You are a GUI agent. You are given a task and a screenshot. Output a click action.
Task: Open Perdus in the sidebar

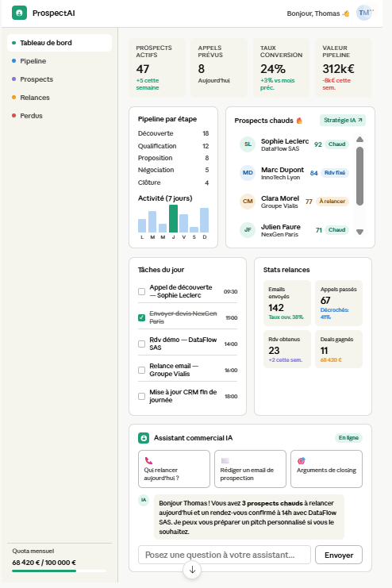tap(60, 116)
